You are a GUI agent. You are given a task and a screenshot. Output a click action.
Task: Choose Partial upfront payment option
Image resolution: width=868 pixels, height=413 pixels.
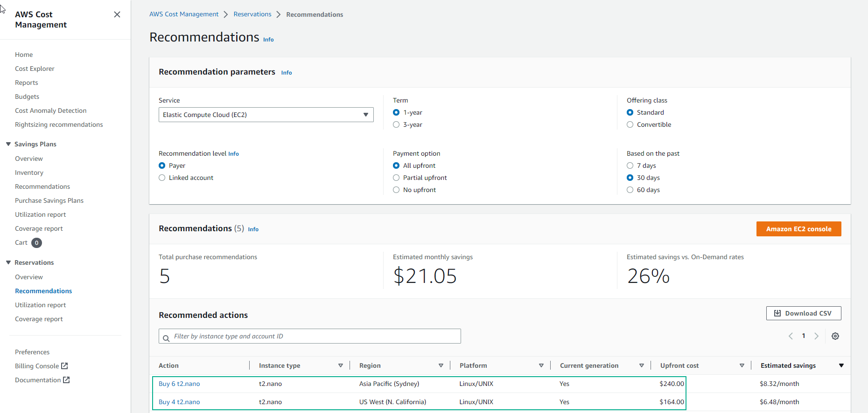396,178
